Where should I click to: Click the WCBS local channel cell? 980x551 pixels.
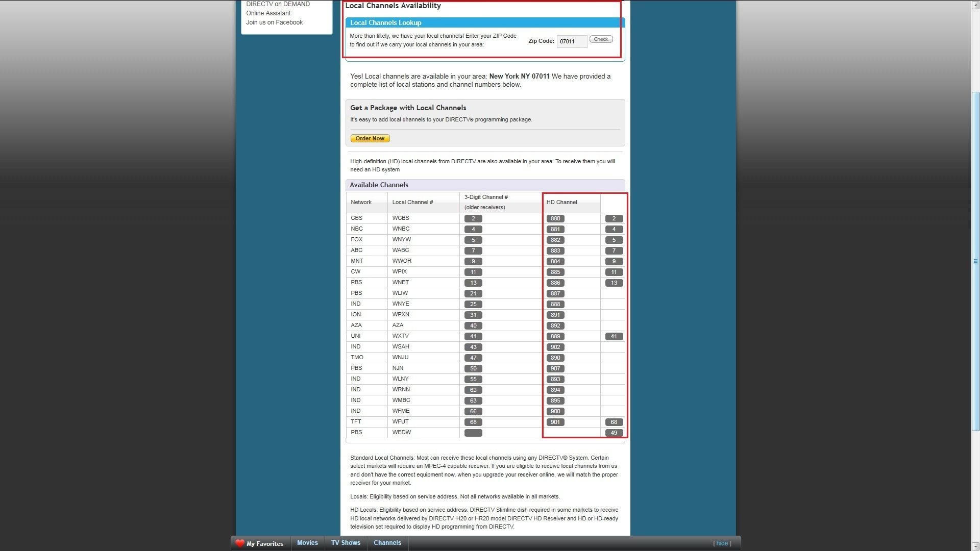click(424, 218)
